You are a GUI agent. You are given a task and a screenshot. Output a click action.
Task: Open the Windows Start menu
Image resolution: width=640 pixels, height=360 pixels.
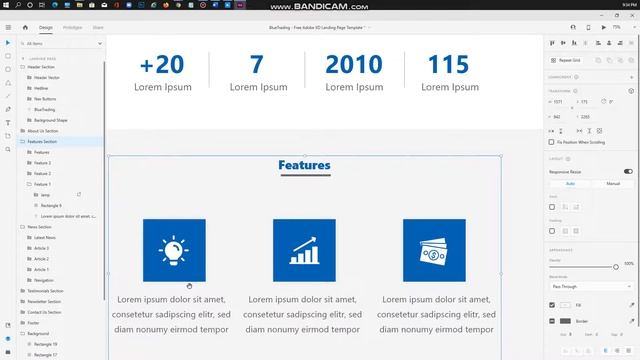[6, 5]
